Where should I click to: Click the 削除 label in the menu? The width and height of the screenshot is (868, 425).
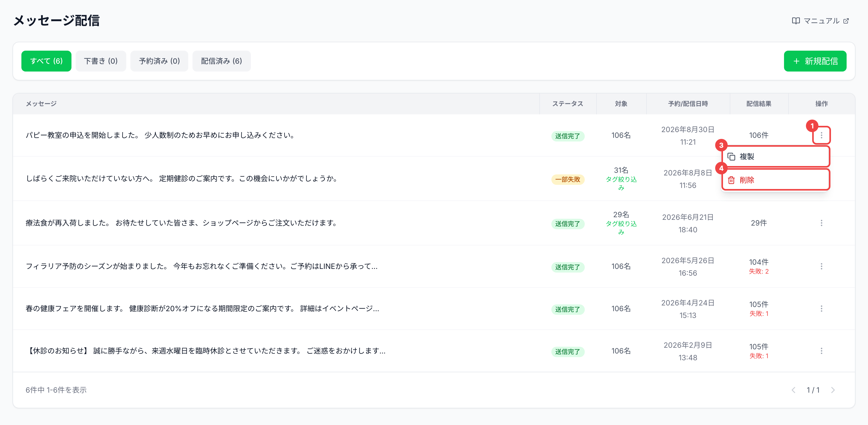click(747, 180)
